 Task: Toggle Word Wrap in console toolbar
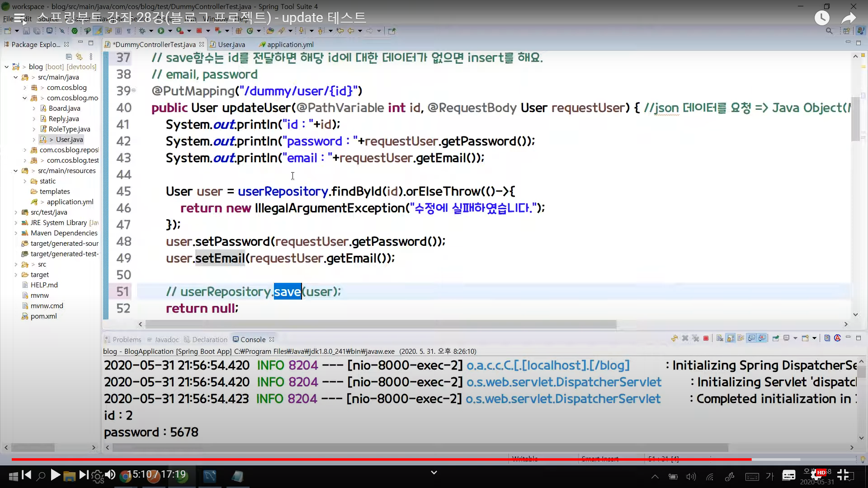point(741,338)
